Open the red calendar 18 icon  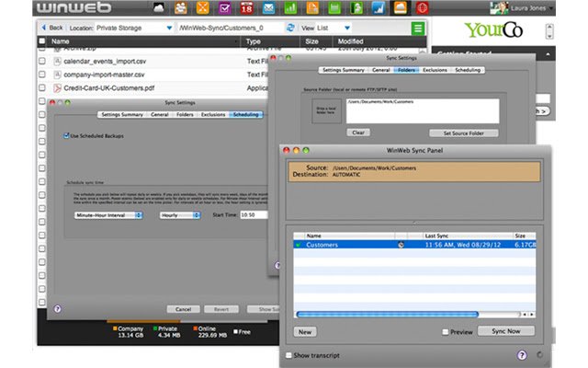(246, 7)
